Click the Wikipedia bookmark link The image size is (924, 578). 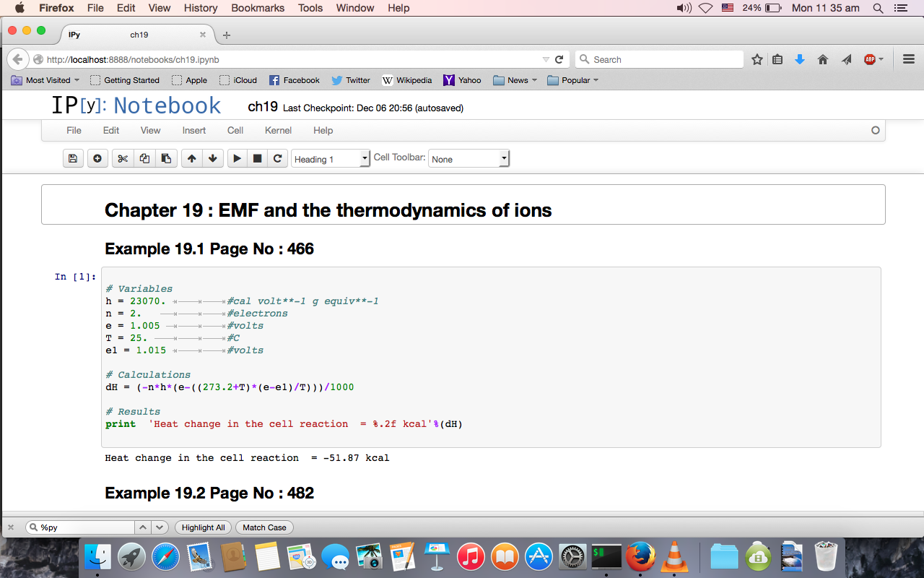click(407, 80)
